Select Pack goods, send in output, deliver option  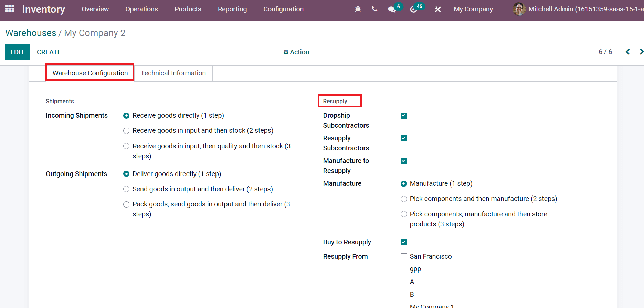tap(126, 204)
